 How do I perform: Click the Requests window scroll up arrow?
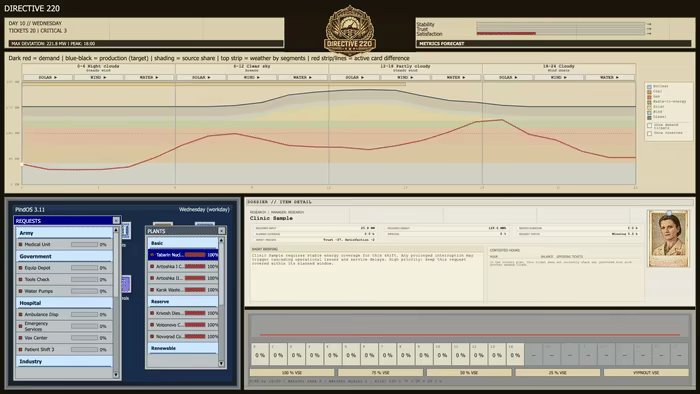[x=116, y=230]
